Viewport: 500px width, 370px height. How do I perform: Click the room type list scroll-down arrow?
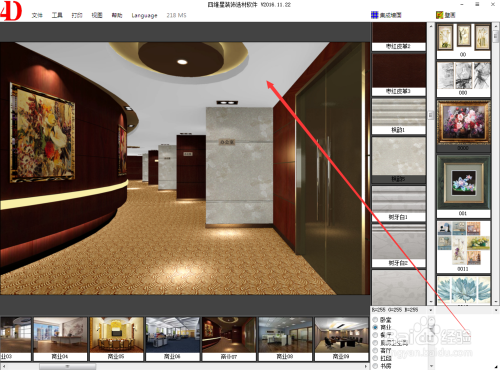(x=431, y=366)
